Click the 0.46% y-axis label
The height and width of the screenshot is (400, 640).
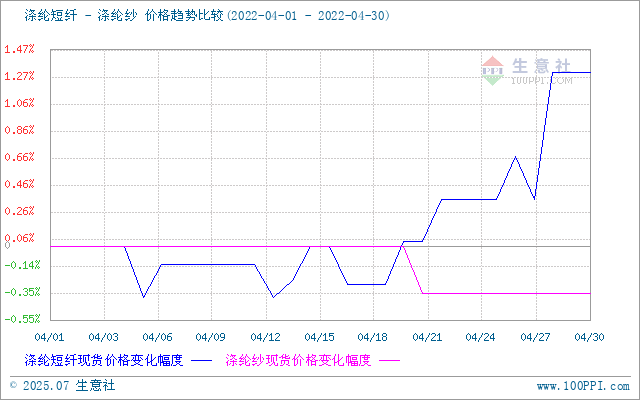19,184
